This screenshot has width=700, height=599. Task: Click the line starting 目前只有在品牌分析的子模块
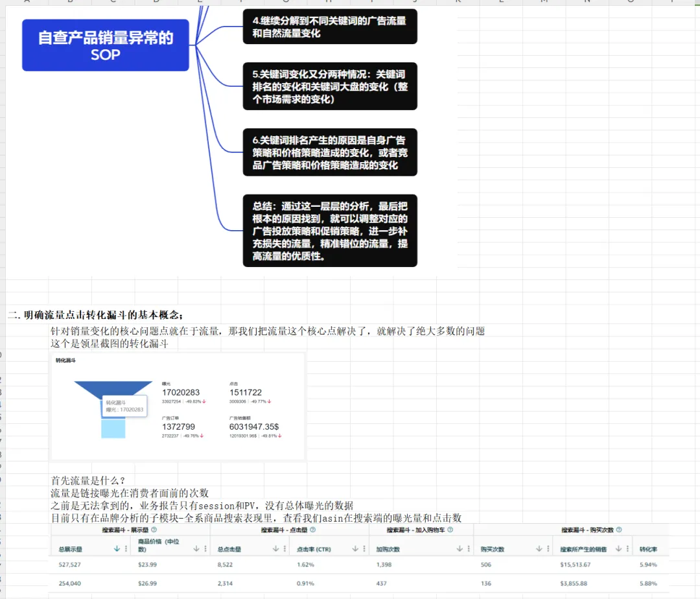pos(256,518)
